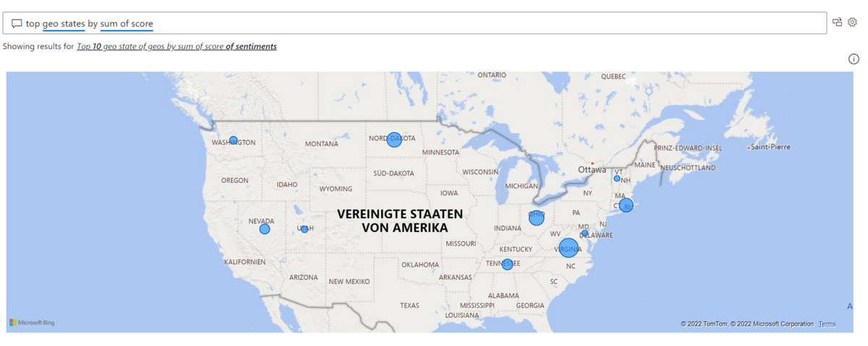Select the Ohio data bubble
Viewport: 868px width, 346px height.
point(536,217)
